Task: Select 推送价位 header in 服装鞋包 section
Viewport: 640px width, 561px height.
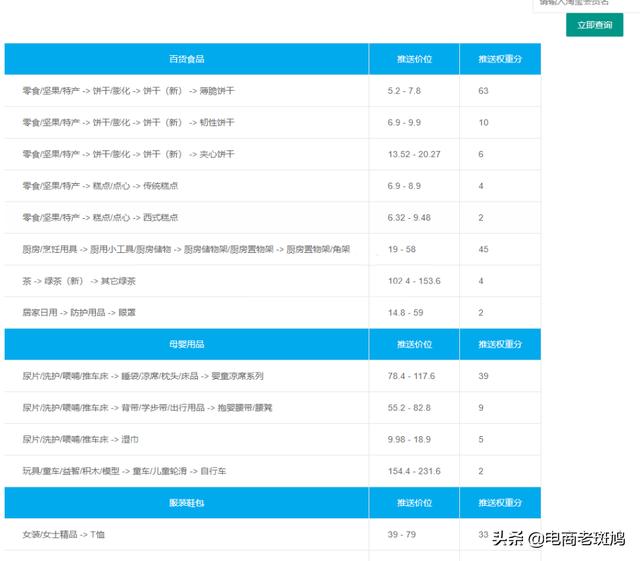Action: pyautogui.click(x=414, y=503)
